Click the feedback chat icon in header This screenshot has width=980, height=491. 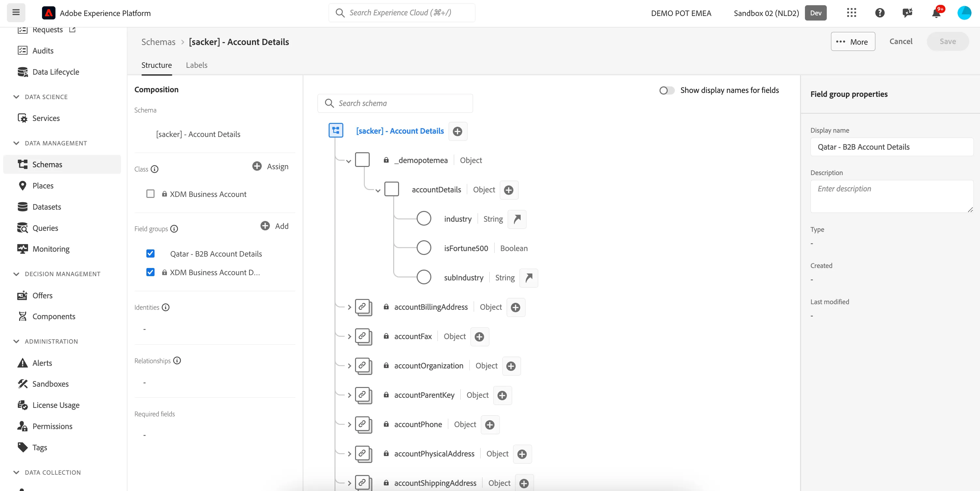pos(907,13)
